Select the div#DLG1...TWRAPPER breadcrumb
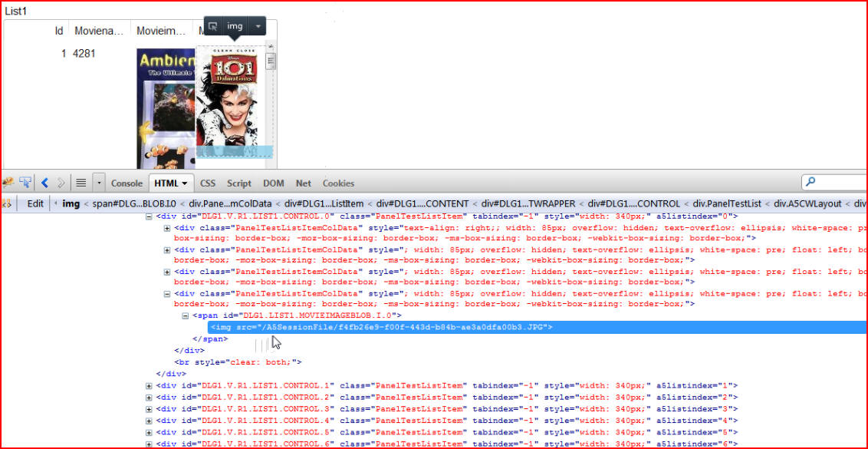The image size is (868, 449). [x=529, y=203]
